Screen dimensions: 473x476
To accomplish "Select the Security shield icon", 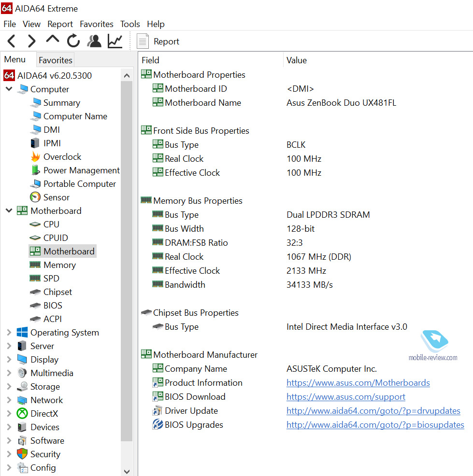I will [22, 454].
